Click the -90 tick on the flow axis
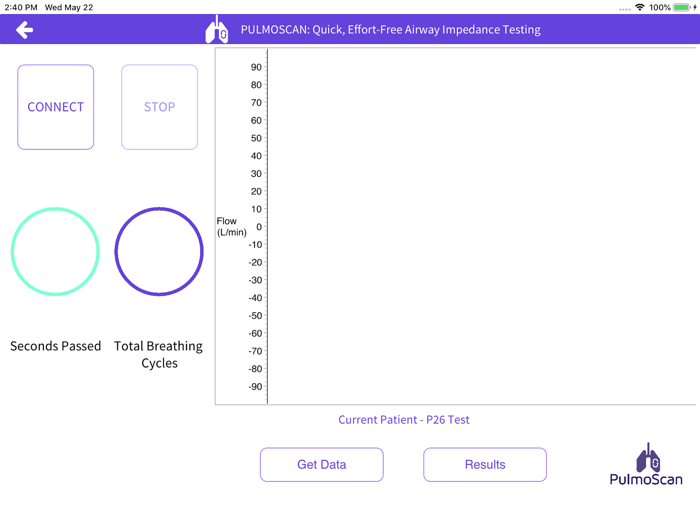700x525 pixels. pyautogui.click(x=255, y=387)
